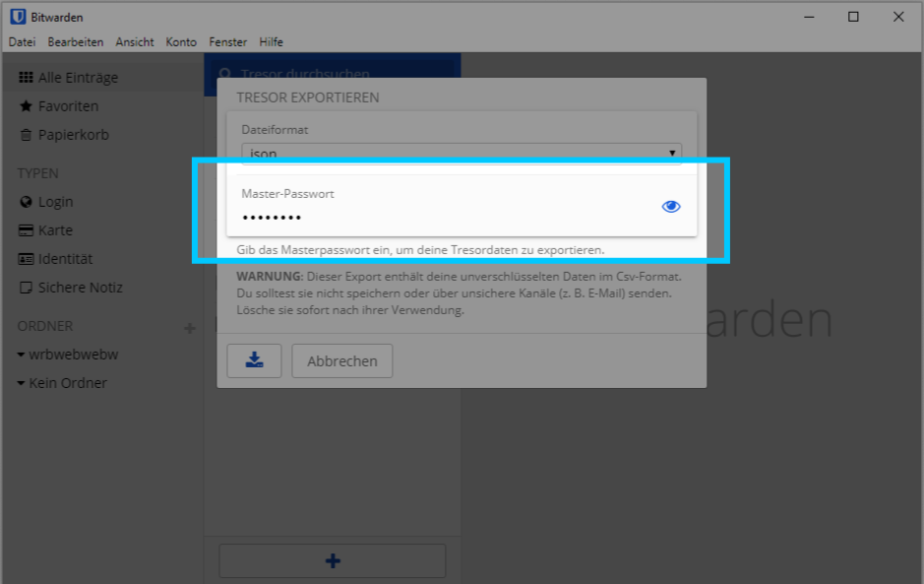The height and width of the screenshot is (584, 924).
Task: Minimize the Bitwarden window
Action: pyautogui.click(x=809, y=17)
